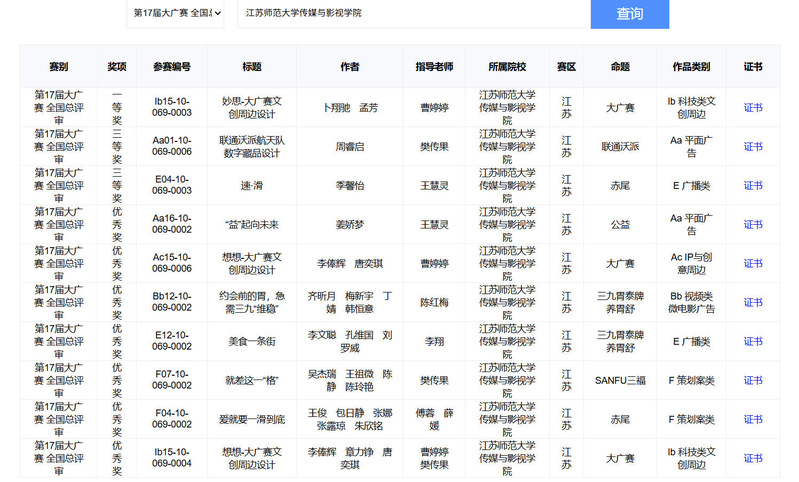This screenshot has height=482, width=799.
Task: Click the 赛别 column header
Action: click(x=58, y=67)
